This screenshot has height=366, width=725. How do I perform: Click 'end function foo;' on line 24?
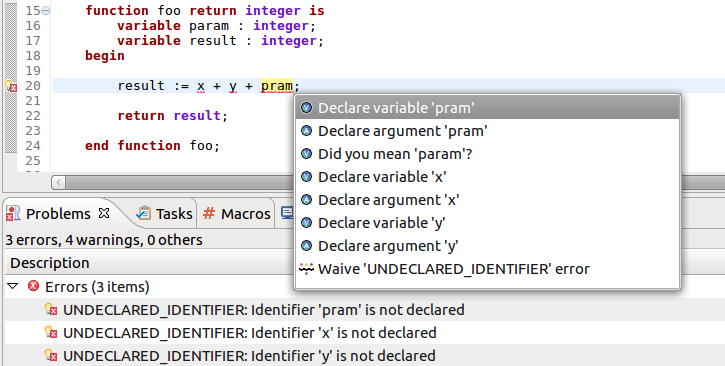coord(153,146)
